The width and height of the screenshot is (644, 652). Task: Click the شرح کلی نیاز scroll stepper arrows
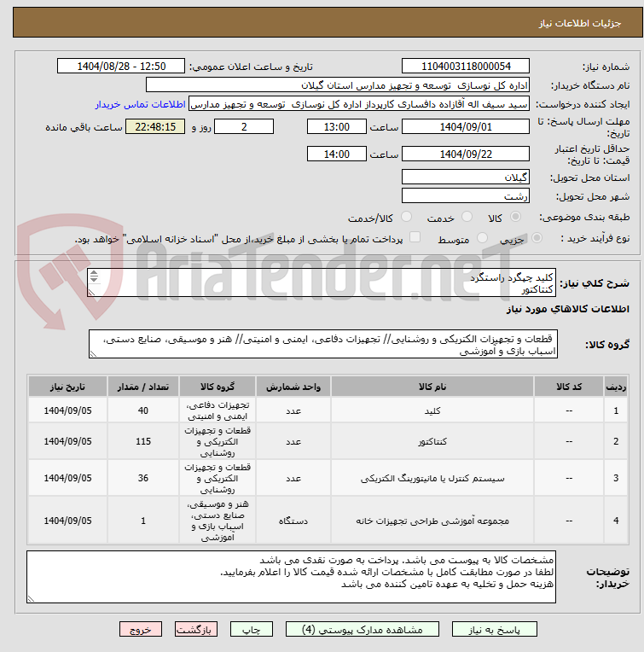pyautogui.click(x=94, y=277)
